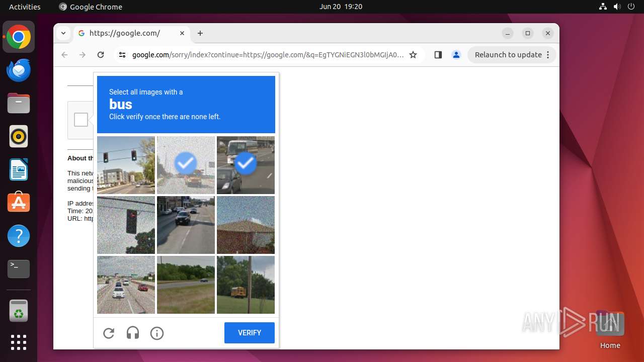
Task: Deselect the checked noisy road tile
Action: pyautogui.click(x=186, y=165)
